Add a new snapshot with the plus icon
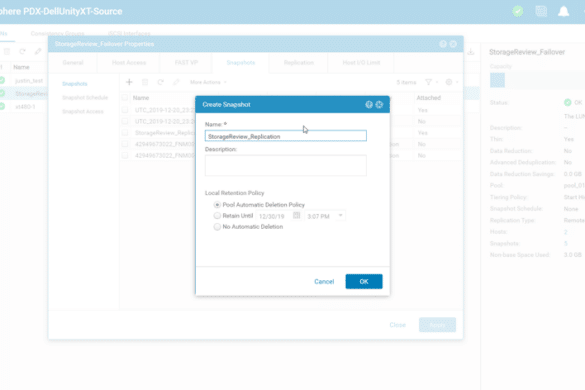Screen dimensions: 585x390 (x=129, y=82)
